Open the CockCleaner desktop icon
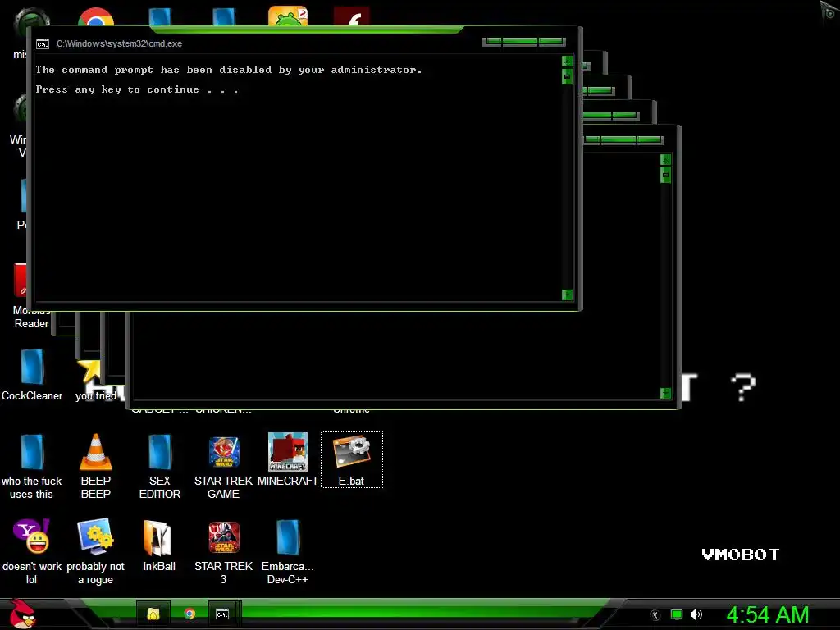This screenshot has height=630, width=840. click(x=32, y=375)
